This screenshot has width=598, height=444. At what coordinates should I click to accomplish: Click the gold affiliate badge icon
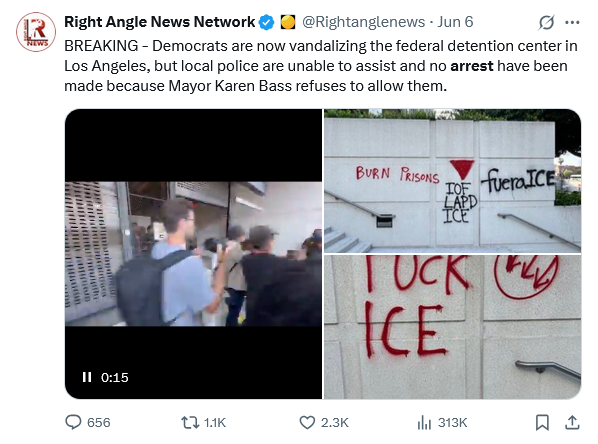[x=288, y=22]
